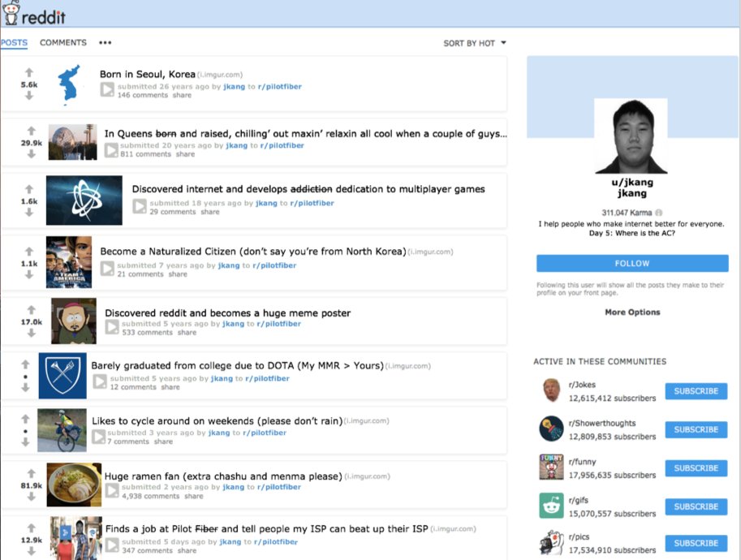Screen dimensions: 741x560
Task: Switch to the Comments tab
Action: (62, 42)
